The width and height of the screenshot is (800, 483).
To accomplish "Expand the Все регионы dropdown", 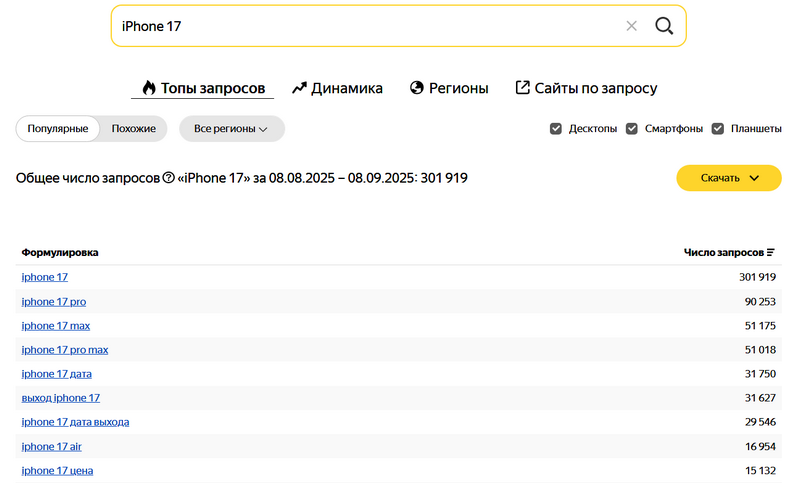I will 231,129.
